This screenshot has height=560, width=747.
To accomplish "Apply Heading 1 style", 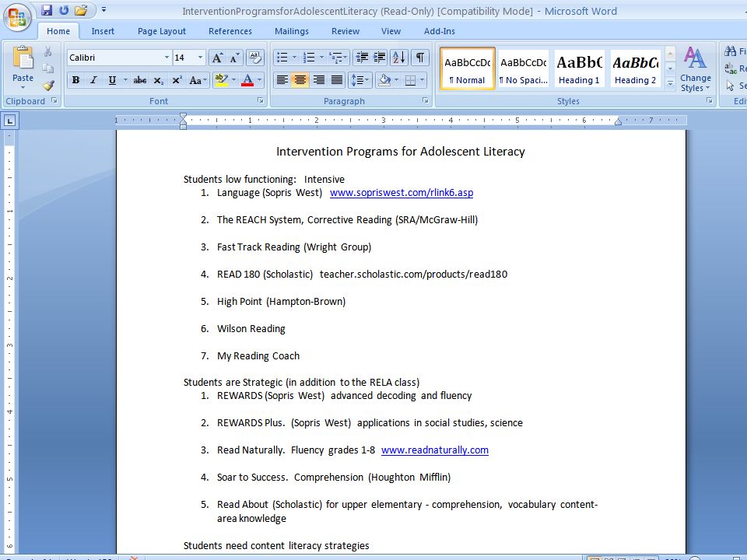I will pyautogui.click(x=579, y=68).
